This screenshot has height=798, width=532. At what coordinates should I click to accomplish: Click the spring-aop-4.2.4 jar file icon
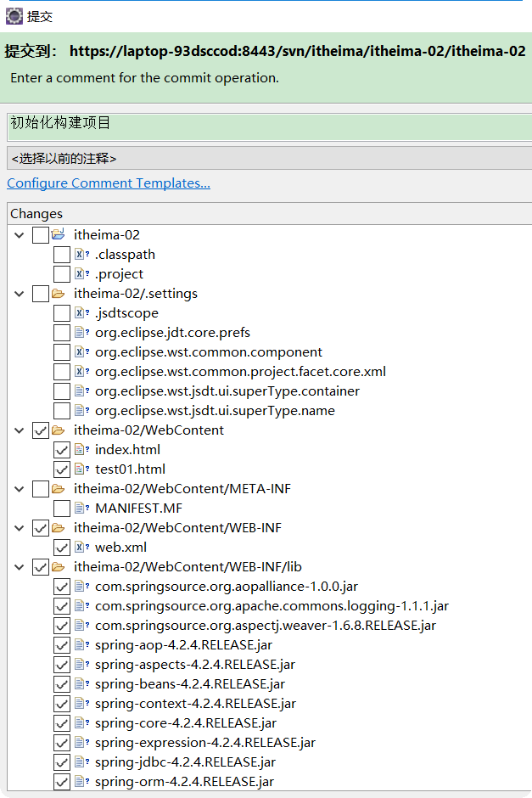point(81,645)
